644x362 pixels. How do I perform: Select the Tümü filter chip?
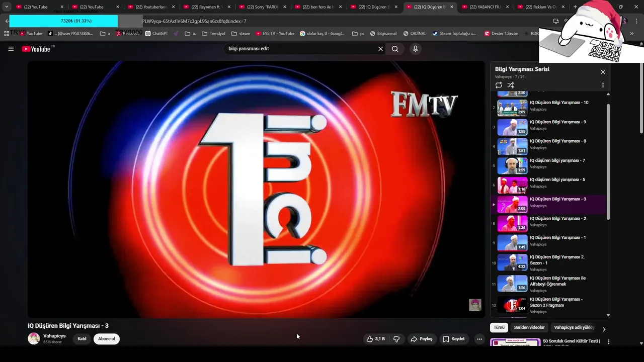[x=499, y=327]
